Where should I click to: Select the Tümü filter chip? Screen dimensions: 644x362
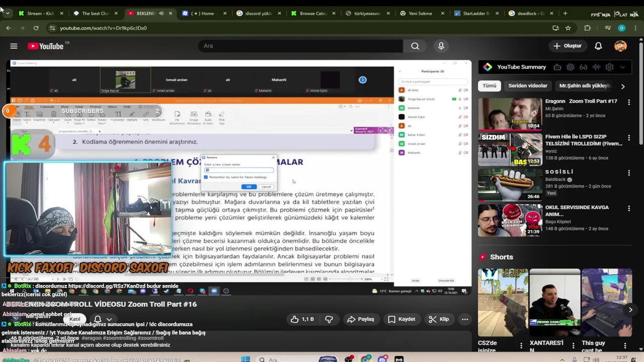click(x=490, y=85)
